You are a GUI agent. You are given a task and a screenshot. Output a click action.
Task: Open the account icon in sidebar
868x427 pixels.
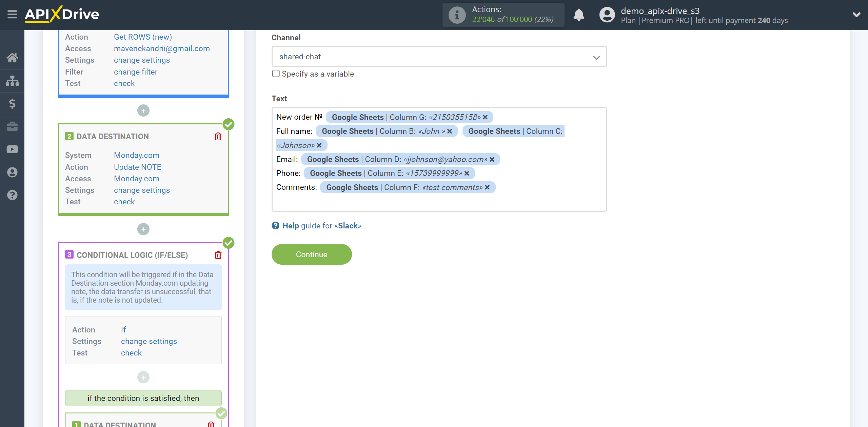point(12,172)
